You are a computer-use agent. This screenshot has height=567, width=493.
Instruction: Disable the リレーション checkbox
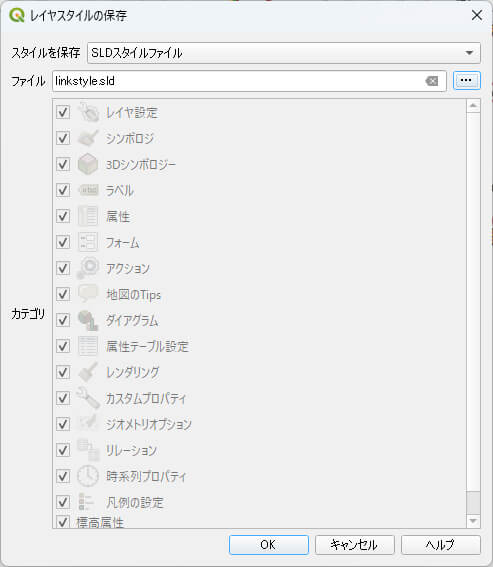(x=63, y=450)
